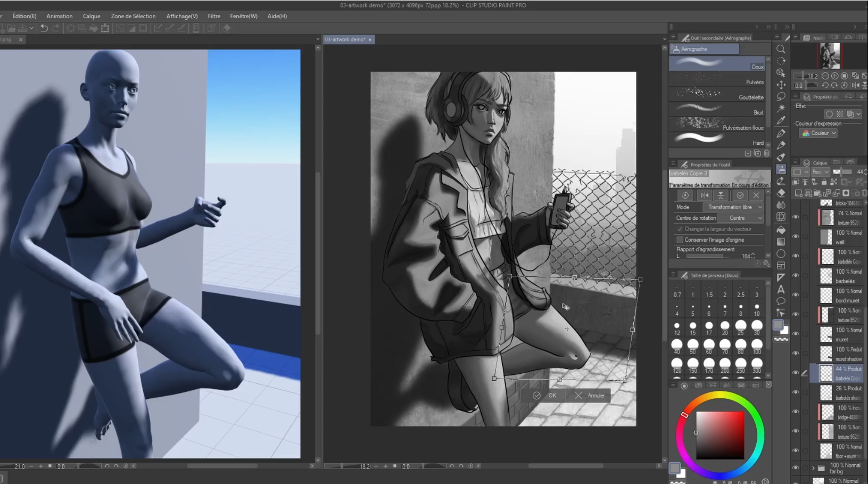The height and width of the screenshot is (484, 868).
Task: Select the Zoom magnifier tool
Action: 781,49
